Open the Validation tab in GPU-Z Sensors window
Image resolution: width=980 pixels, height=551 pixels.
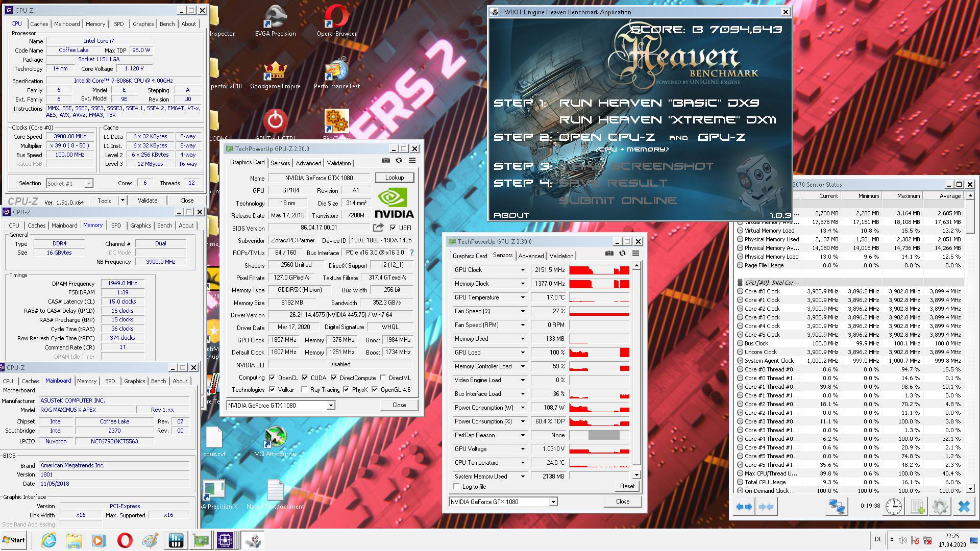[561, 256]
